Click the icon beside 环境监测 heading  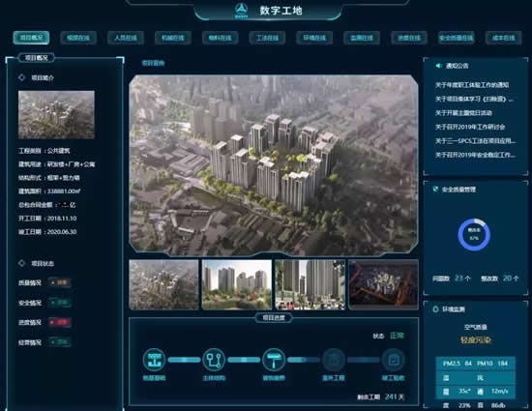point(435,308)
